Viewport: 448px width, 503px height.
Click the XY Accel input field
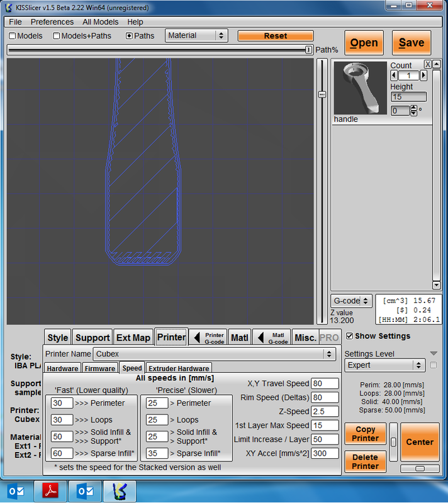pos(325,453)
